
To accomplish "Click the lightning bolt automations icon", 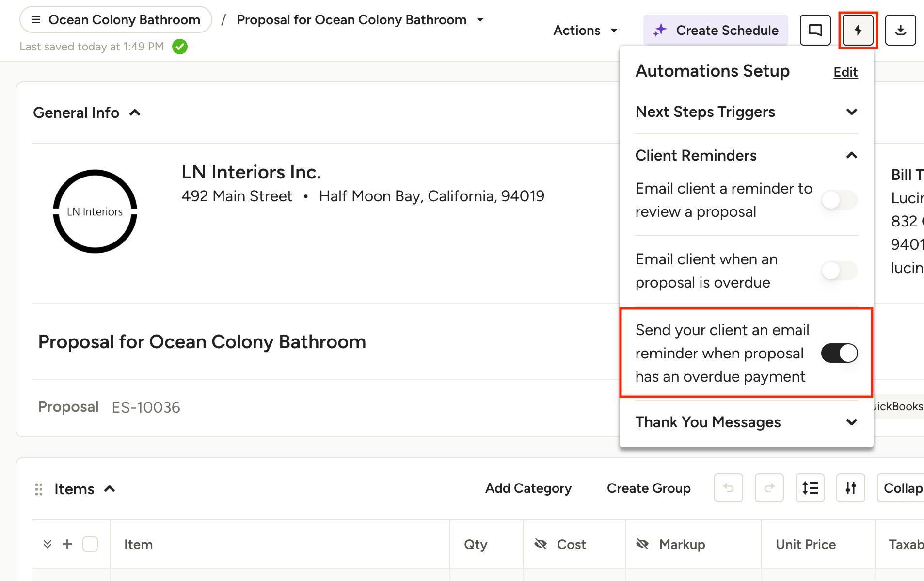I will [x=858, y=30].
